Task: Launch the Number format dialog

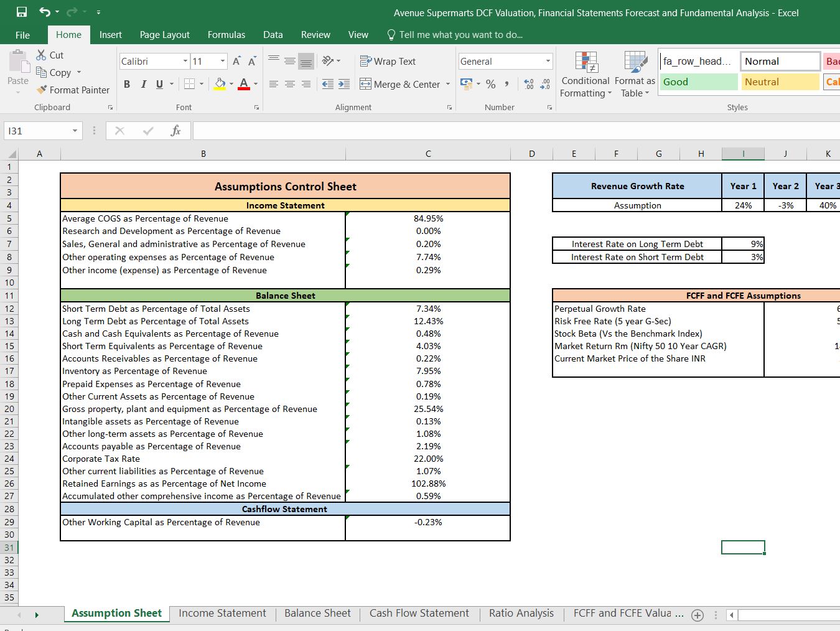Action: tap(549, 108)
